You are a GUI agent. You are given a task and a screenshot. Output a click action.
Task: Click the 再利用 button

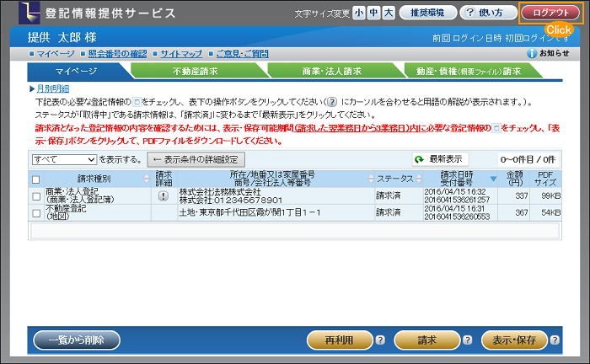pyautogui.click(x=340, y=340)
